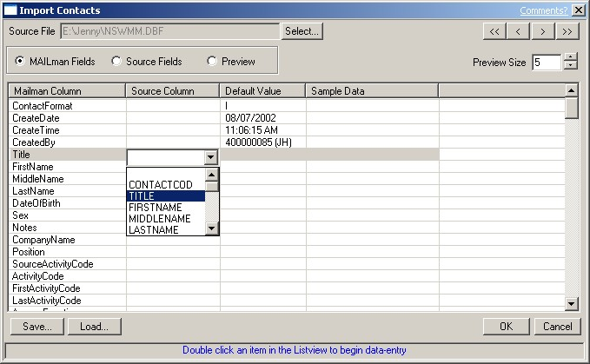
Task: Jump to first record with << button
Action: [x=494, y=31]
